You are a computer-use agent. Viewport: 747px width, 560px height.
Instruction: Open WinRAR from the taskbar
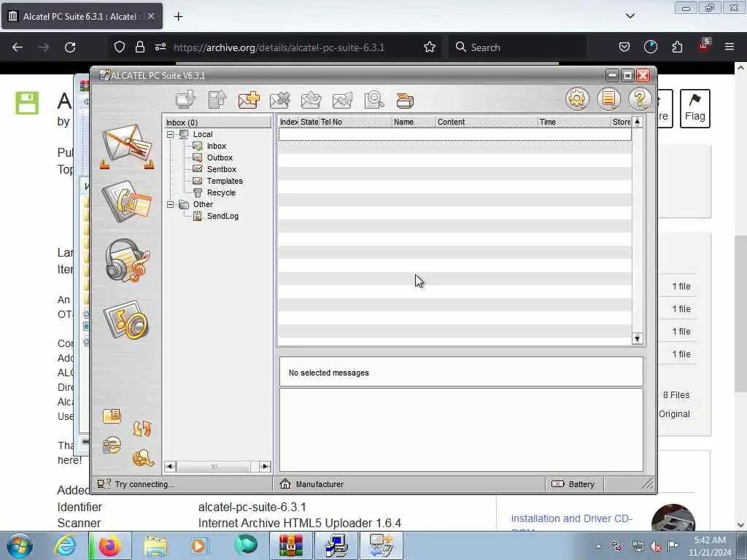coord(290,545)
